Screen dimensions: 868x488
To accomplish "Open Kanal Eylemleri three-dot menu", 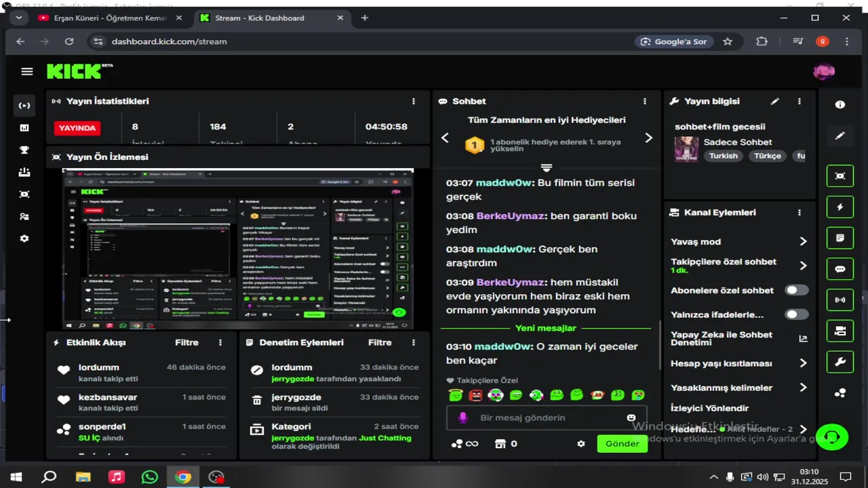I will click(800, 212).
